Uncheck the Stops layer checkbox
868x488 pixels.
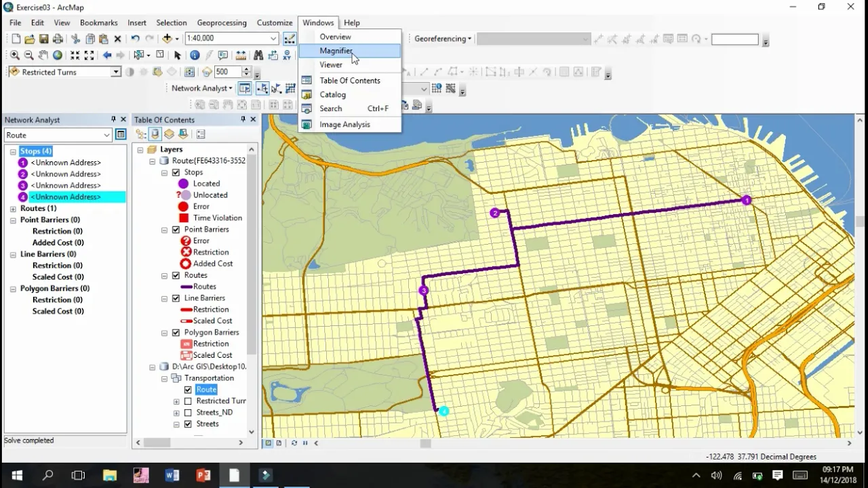click(x=176, y=173)
